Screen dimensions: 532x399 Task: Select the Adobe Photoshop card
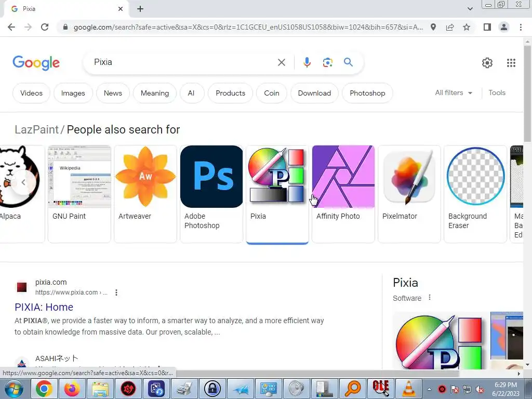211,194
